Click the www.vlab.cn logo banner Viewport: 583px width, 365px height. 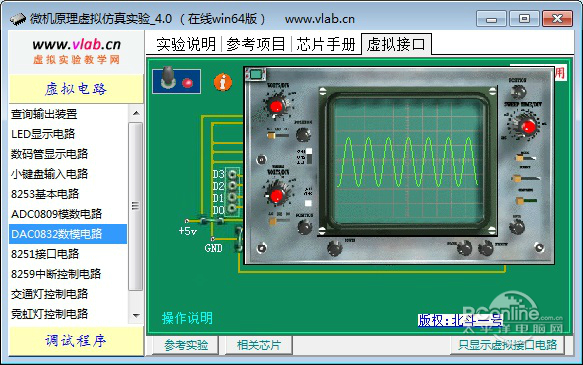(x=76, y=52)
